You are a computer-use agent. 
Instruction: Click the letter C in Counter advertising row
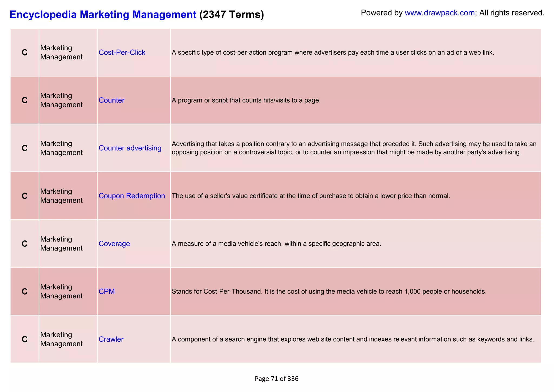click(x=25, y=148)
